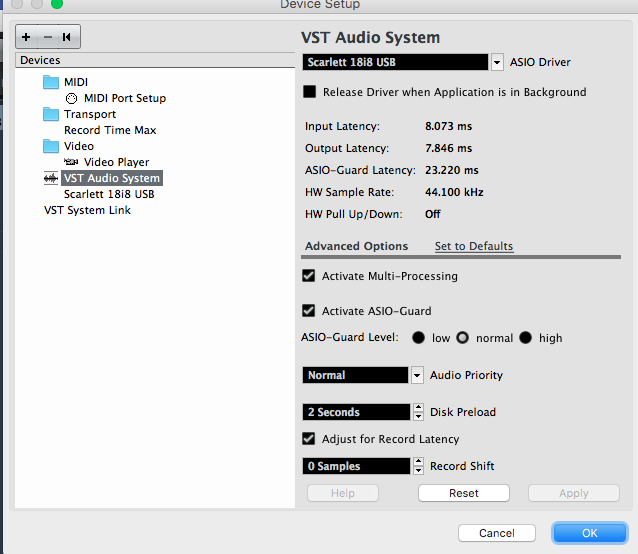This screenshot has width=638, height=554.
Task: Click the reset to first arrow icon
Action: [x=67, y=37]
